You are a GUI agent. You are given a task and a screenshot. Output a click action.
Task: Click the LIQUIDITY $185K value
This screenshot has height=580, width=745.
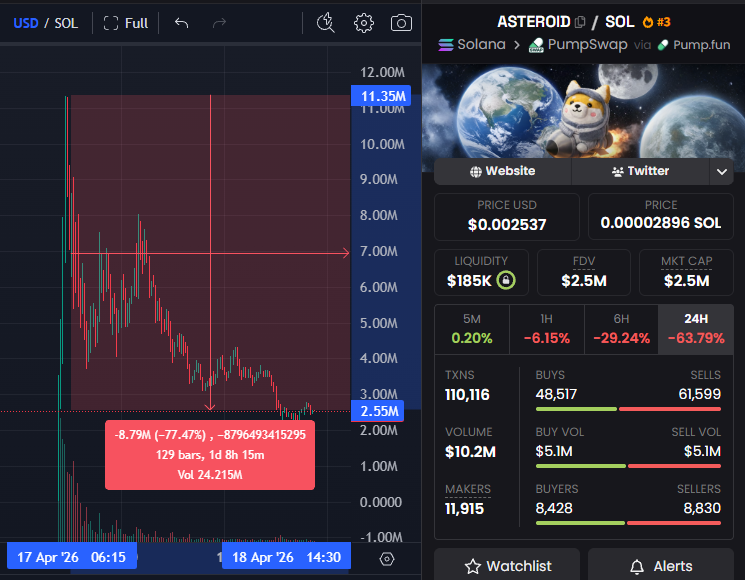[x=469, y=281]
